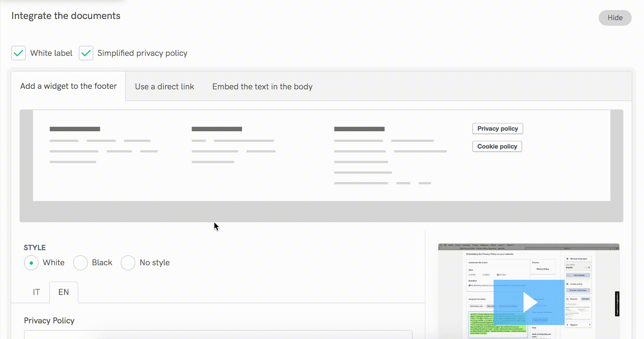Select the "Black" widget style

[x=80, y=262]
